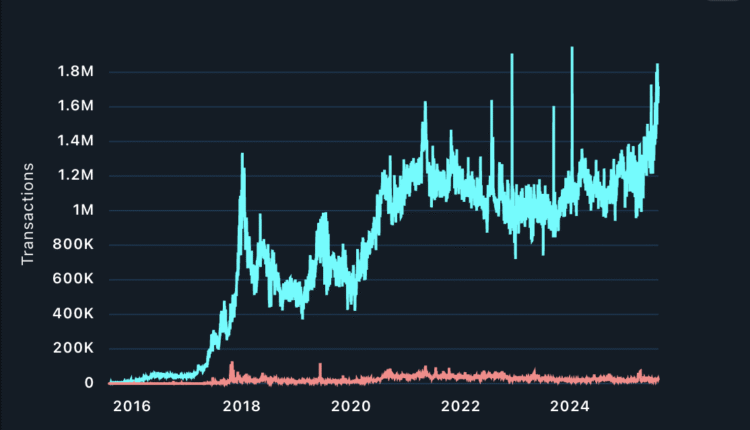Click the cyan spike near start of 2023
Image resolution: width=750 pixels, height=430 pixels.
(512, 56)
